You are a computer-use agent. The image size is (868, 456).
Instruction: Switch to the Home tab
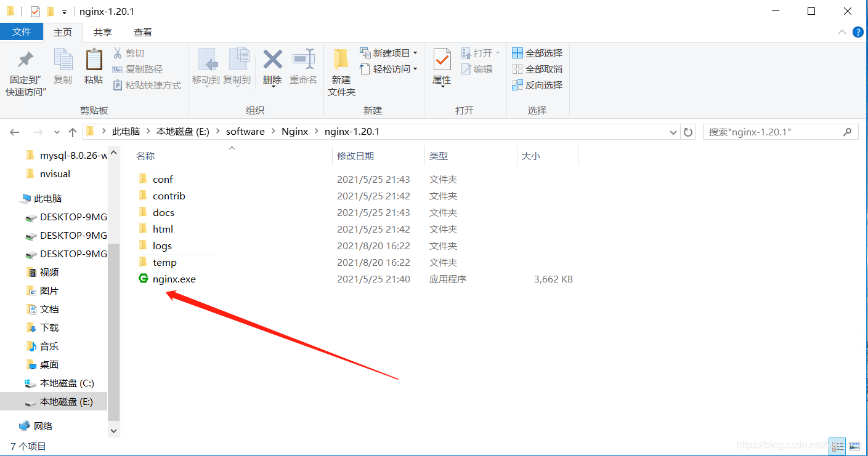(x=63, y=32)
